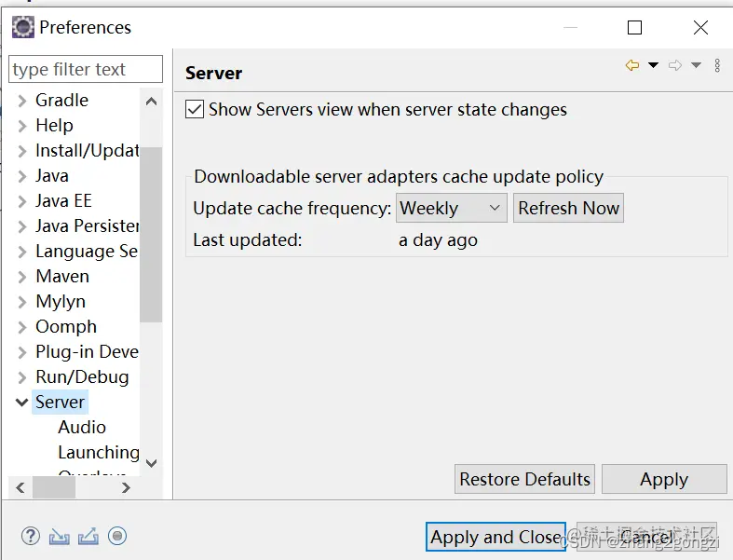Close the Preferences window
Screen dimensions: 733x560
(700, 28)
